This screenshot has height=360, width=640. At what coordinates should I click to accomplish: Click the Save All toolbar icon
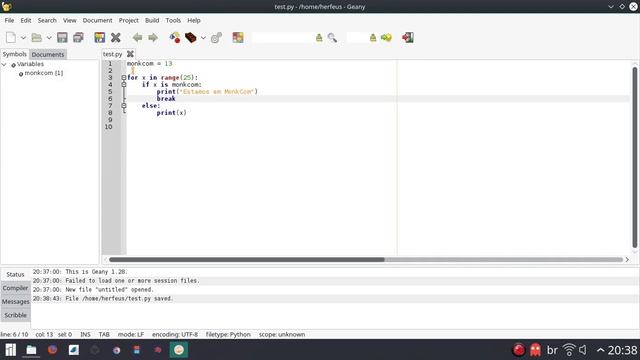(x=78, y=38)
